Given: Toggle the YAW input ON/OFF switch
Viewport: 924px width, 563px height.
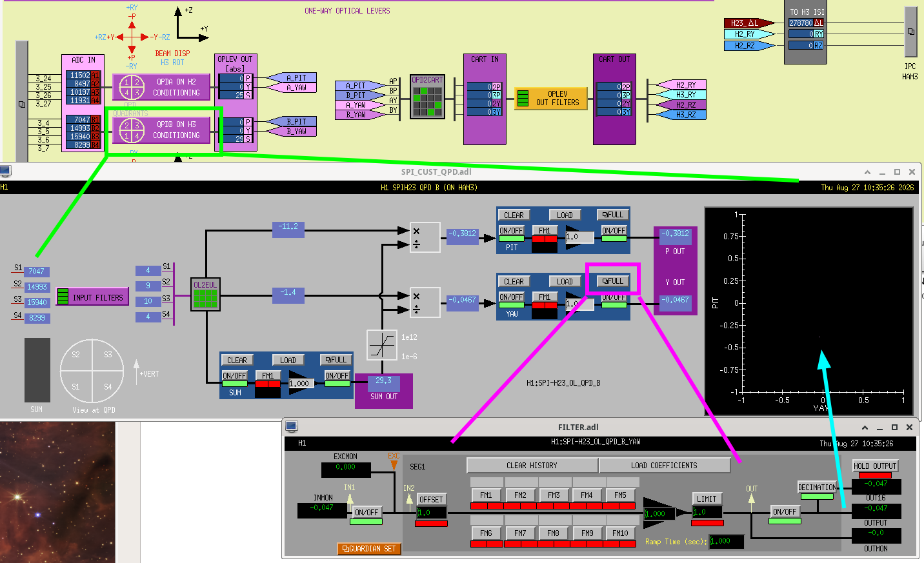Looking at the screenshot, I should [511, 297].
